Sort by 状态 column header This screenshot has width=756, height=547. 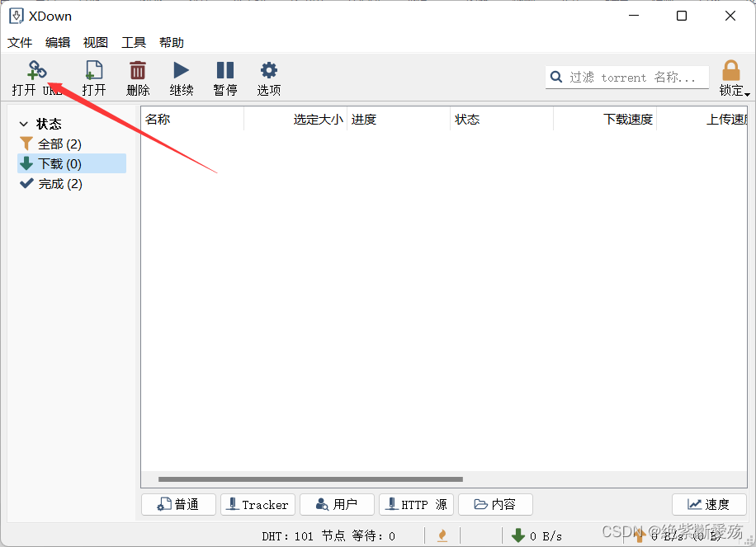[502, 119]
